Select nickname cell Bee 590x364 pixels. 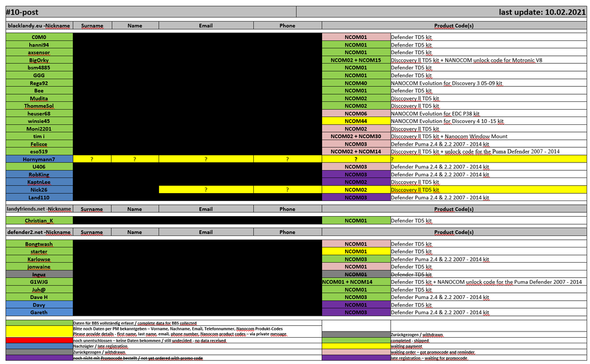tap(39, 91)
